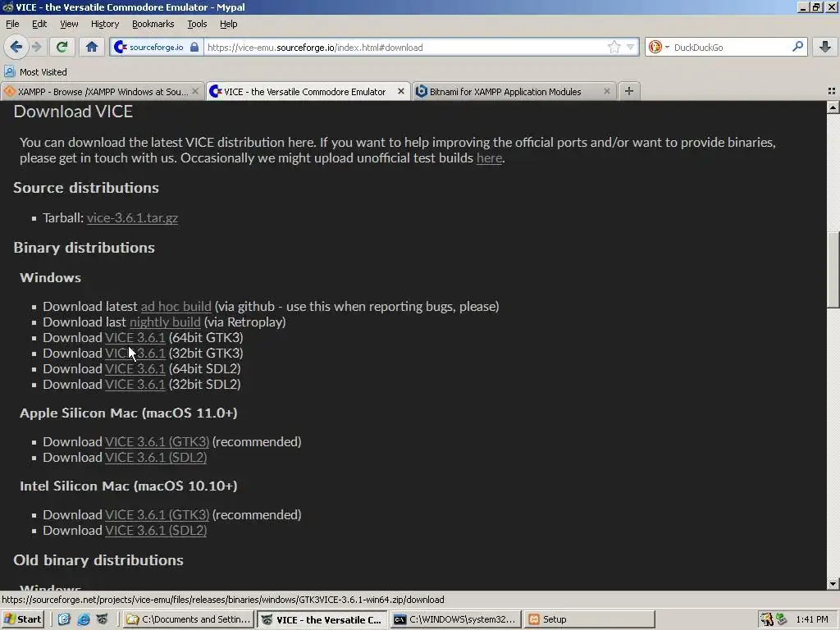Switch to C:\Documents and Settings taskbar window
This screenshot has width=840, height=630.
[188, 619]
